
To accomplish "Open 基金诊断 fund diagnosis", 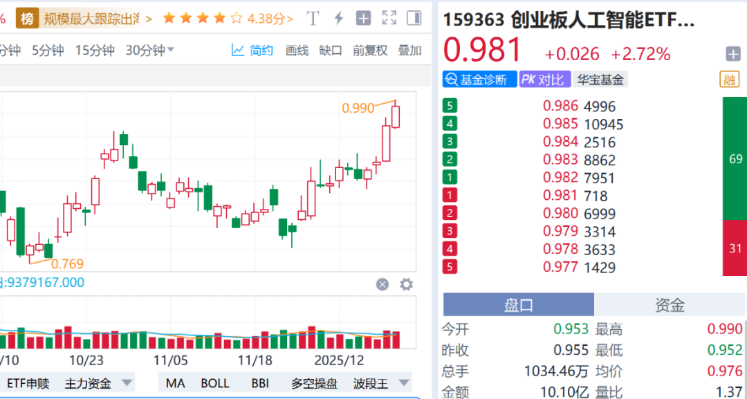I will [479, 80].
